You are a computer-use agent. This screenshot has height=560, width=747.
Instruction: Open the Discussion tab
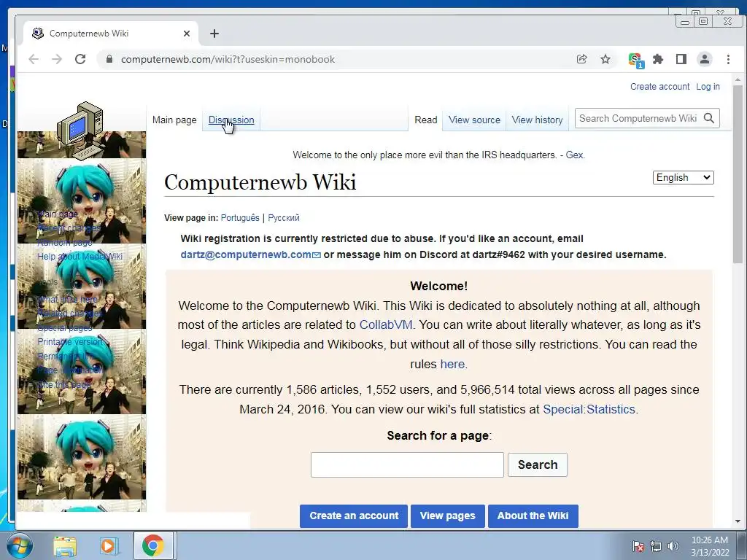(231, 120)
